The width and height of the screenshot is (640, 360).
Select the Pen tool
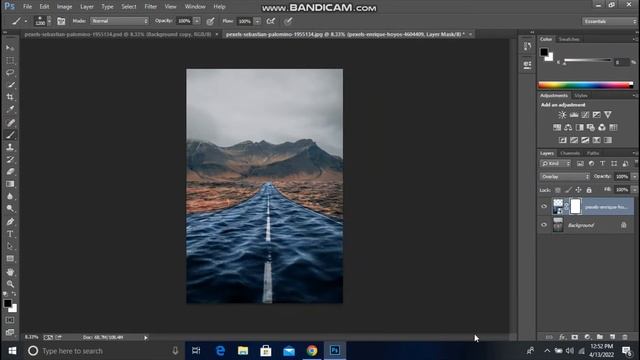pos(10,222)
